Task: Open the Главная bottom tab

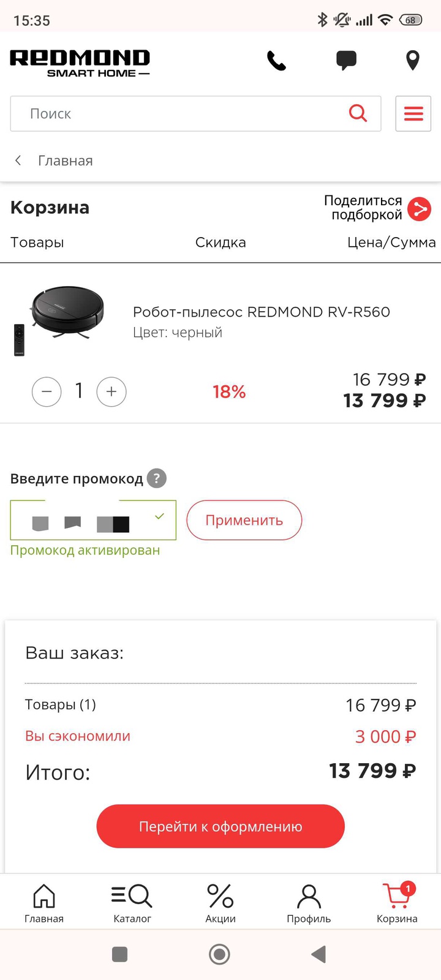Action: coord(44,903)
